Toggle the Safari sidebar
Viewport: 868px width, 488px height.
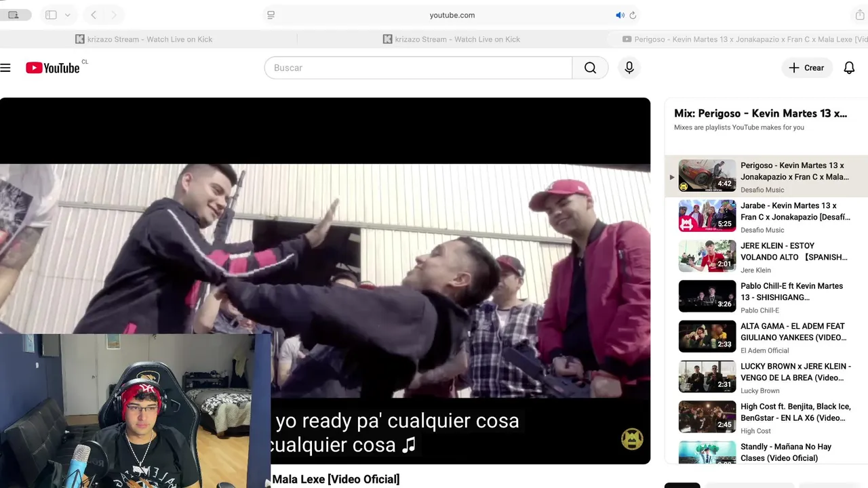tap(51, 15)
